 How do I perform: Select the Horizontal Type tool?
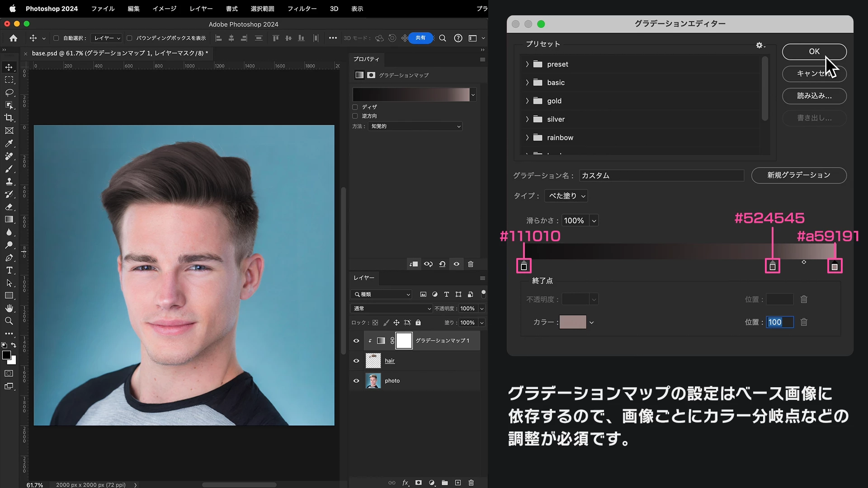pyautogui.click(x=9, y=270)
